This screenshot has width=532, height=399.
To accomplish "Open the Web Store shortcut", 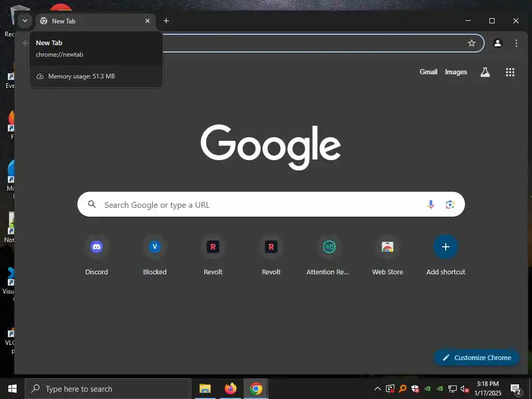I will [x=388, y=255].
